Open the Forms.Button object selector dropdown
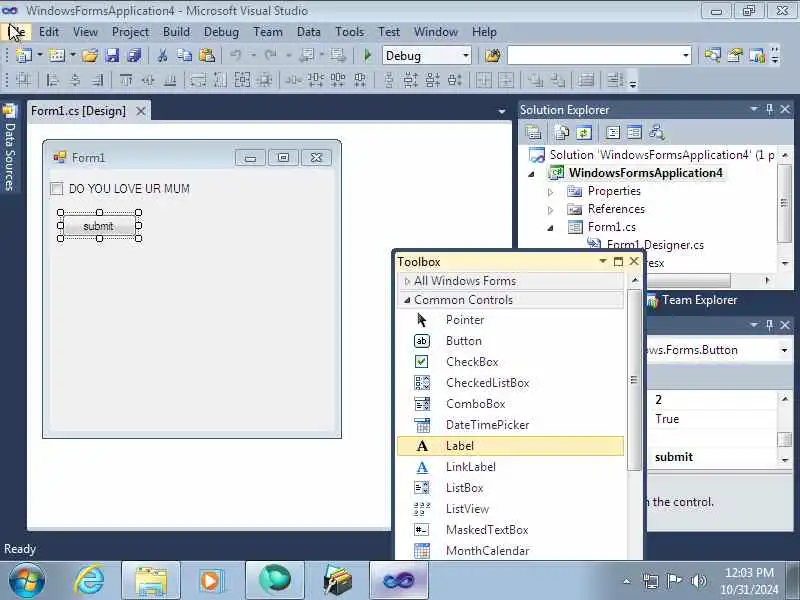 tap(784, 350)
